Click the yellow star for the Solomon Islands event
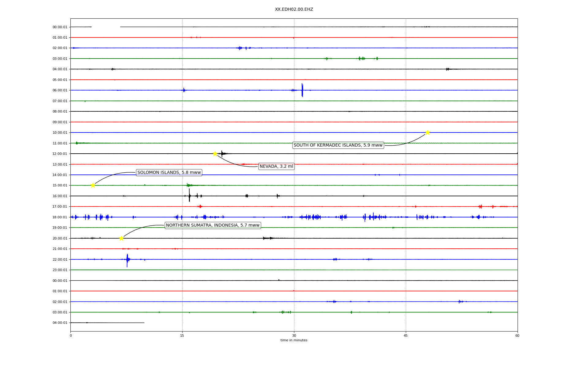588x368 pixels. (x=93, y=185)
